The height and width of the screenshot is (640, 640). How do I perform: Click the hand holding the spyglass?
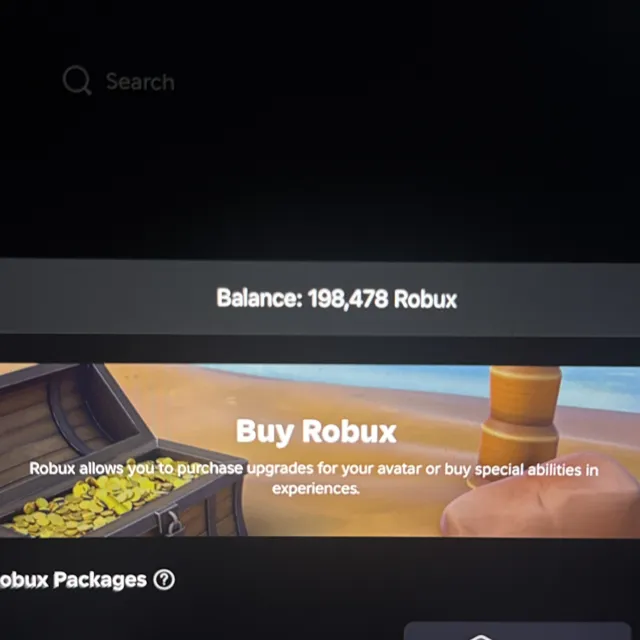pyautogui.click(x=541, y=498)
